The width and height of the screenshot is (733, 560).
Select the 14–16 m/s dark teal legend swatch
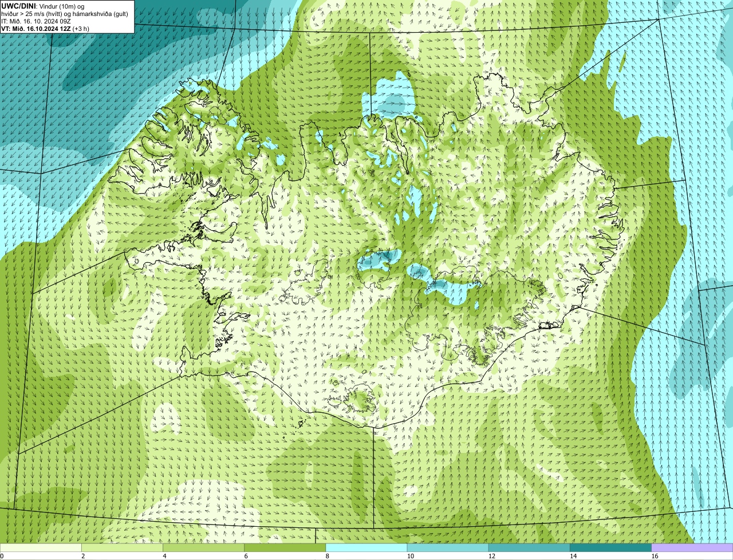(x=611, y=548)
